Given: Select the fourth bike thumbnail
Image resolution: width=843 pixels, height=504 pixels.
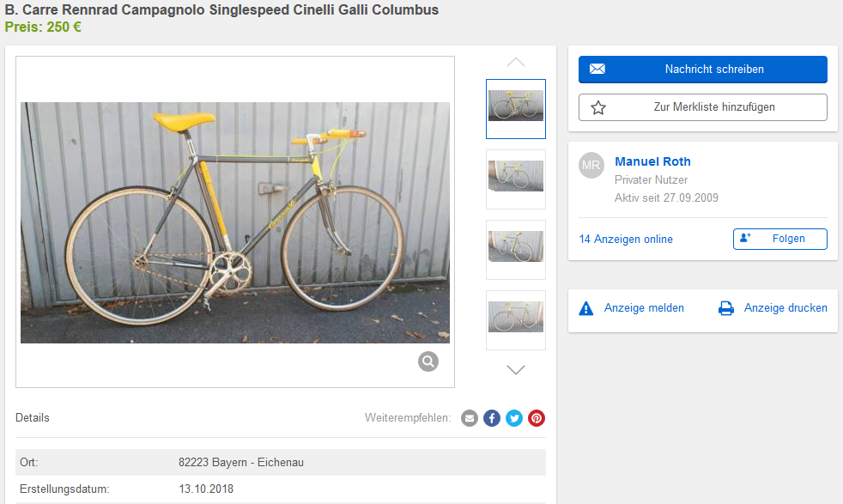Looking at the screenshot, I should pyautogui.click(x=516, y=319).
